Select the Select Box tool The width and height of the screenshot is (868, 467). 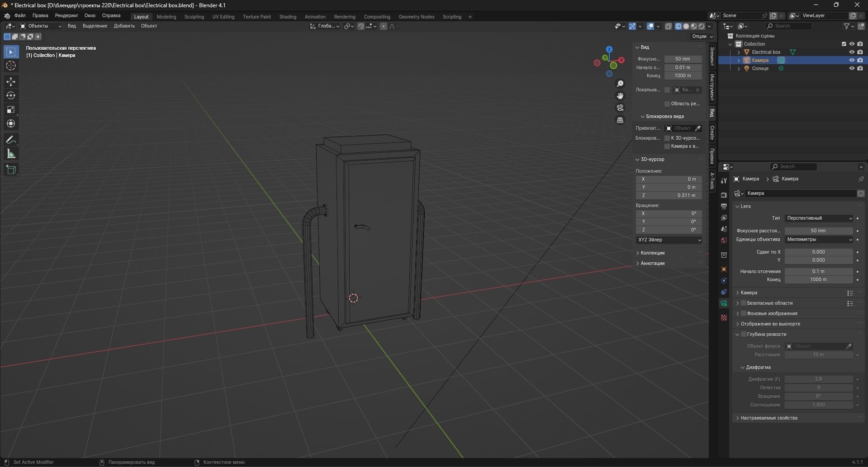(x=11, y=52)
